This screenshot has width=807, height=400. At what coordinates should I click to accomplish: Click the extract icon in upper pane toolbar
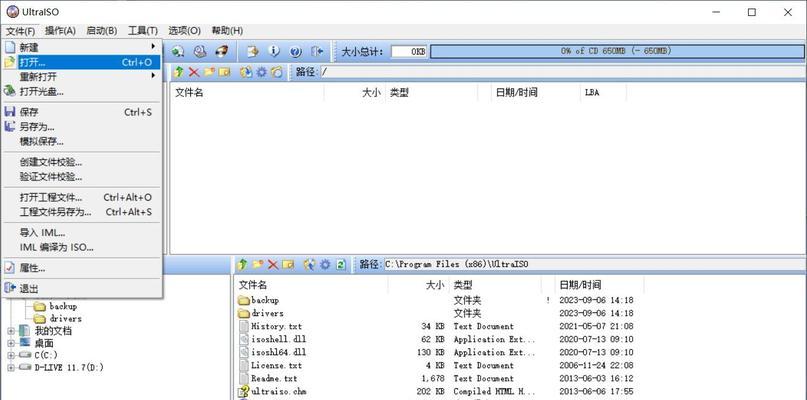pos(247,72)
